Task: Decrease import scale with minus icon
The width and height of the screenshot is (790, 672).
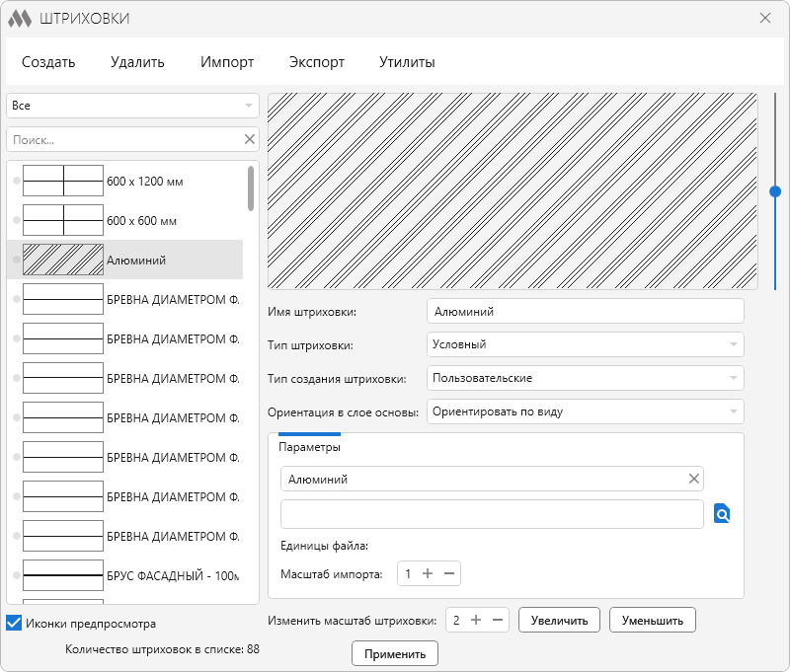Action: [449, 573]
